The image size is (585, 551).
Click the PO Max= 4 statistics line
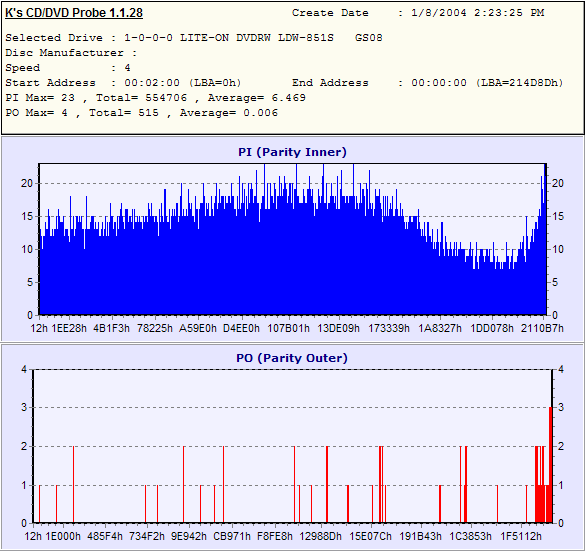pyautogui.click(x=141, y=113)
